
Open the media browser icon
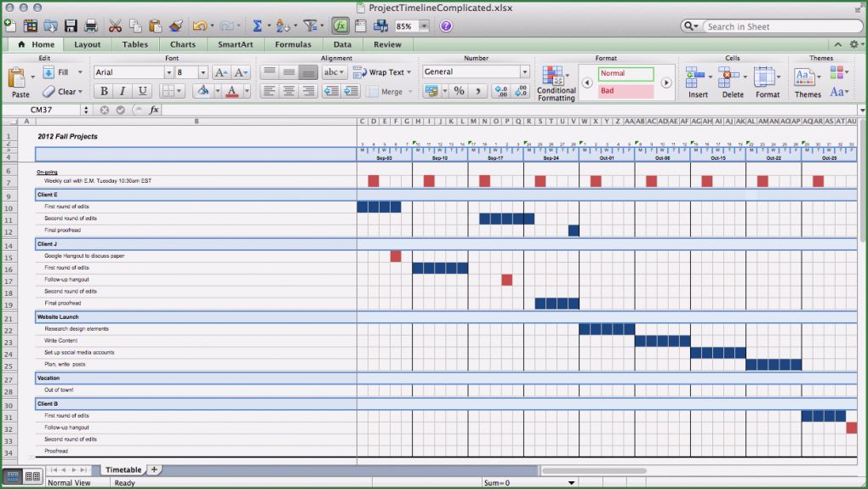381,26
